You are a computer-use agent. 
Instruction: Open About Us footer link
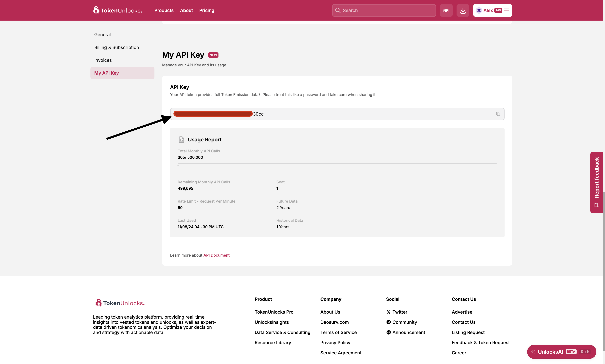[330, 312]
